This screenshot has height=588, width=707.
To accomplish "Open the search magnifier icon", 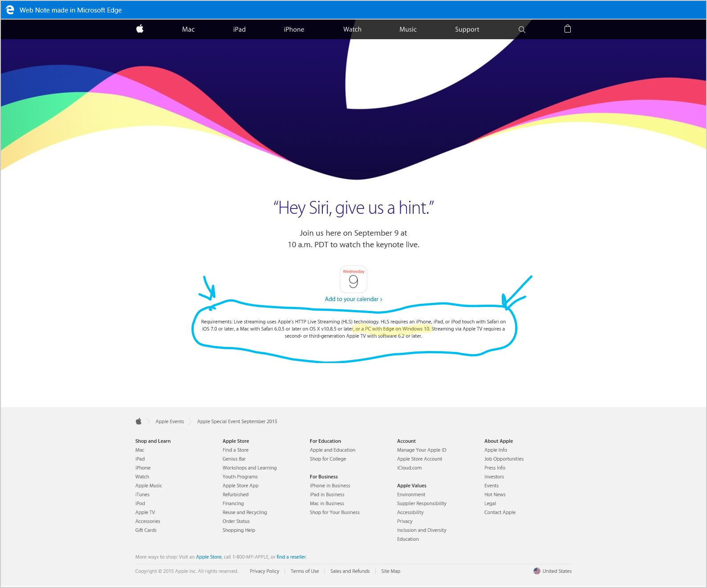I will pos(522,29).
